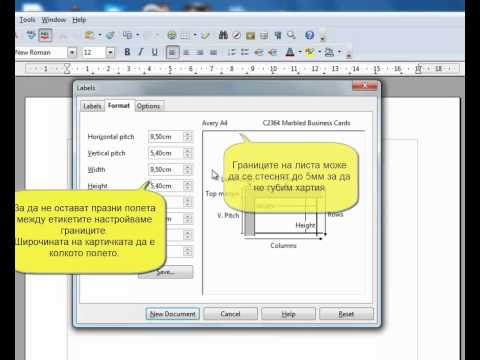The width and height of the screenshot is (480, 360).
Task: Click the Zoom magnifier icon
Action: coord(291,35)
